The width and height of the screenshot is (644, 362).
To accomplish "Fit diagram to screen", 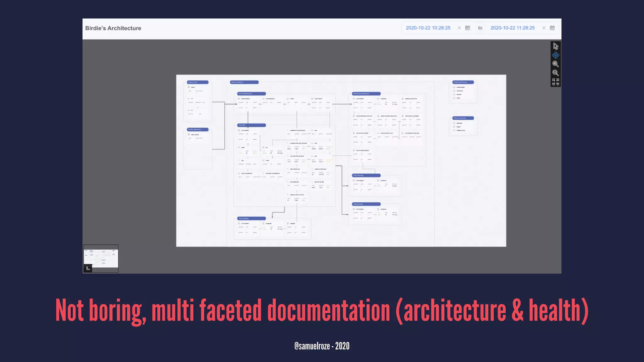I will pos(556,82).
